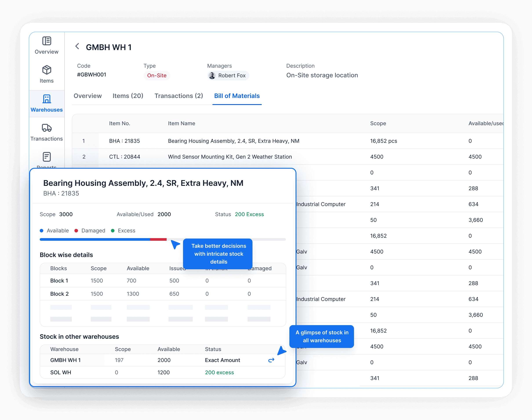Click the Block wise details heading
Image resolution: width=532 pixels, height=420 pixels.
pyautogui.click(x=66, y=255)
